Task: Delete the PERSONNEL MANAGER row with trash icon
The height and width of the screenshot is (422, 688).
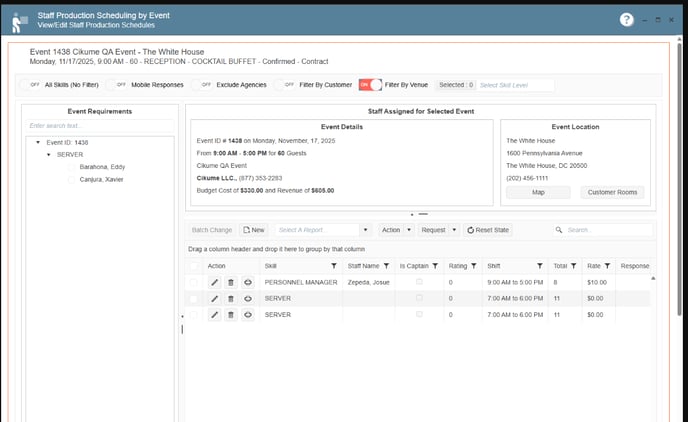Action: 230,283
